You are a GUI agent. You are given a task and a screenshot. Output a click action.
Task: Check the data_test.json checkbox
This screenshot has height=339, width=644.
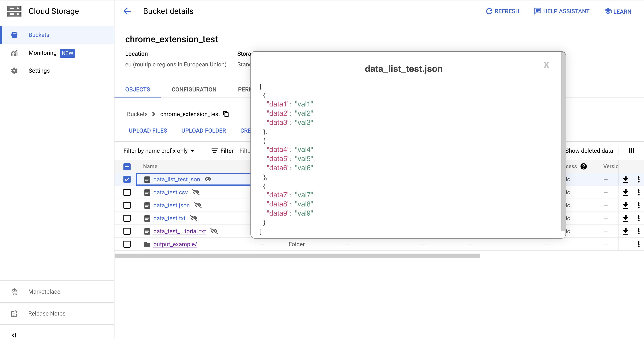click(x=127, y=206)
